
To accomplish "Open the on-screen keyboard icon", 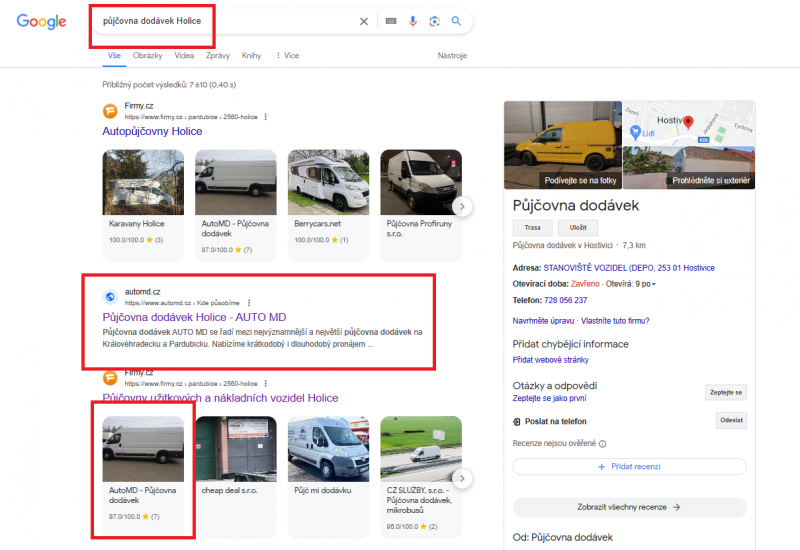I will coord(391,21).
